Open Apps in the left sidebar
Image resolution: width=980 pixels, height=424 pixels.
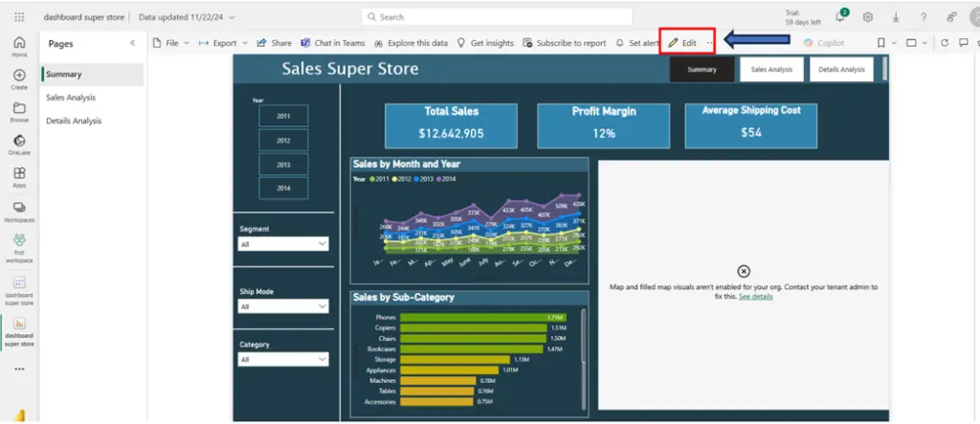(x=19, y=178)
